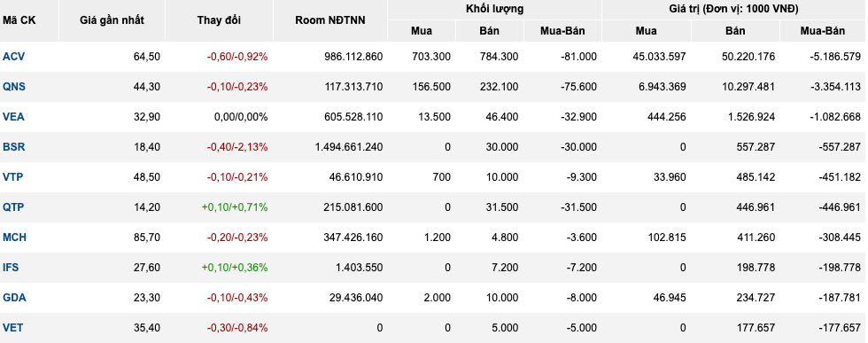Open the BSR stock code link
This screenshot has height=343, width=868.
coord(13,147)
